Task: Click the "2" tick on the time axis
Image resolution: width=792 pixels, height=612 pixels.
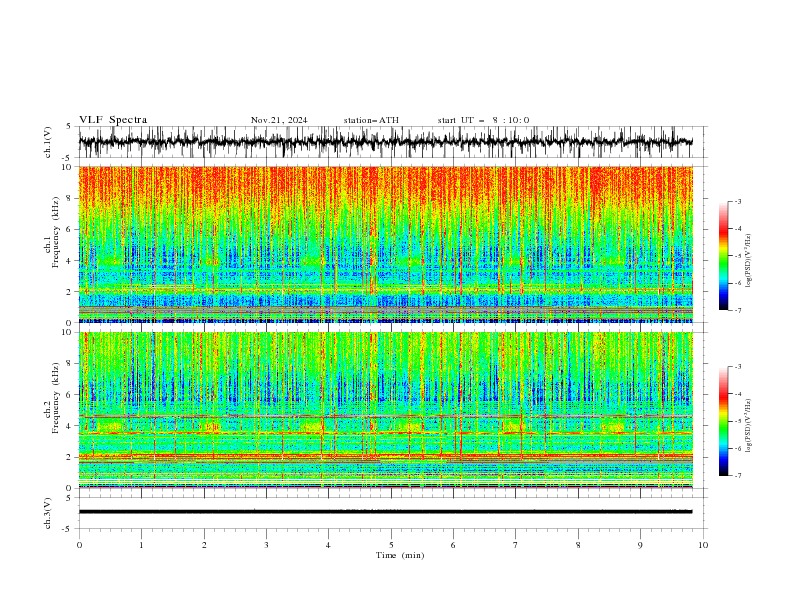Action: point(204,545)
